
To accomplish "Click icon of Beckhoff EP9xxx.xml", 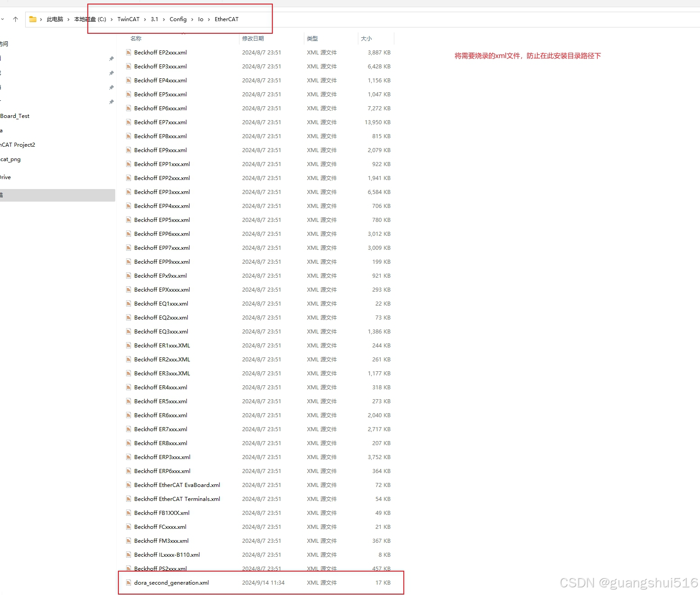I will pos(129,150).
